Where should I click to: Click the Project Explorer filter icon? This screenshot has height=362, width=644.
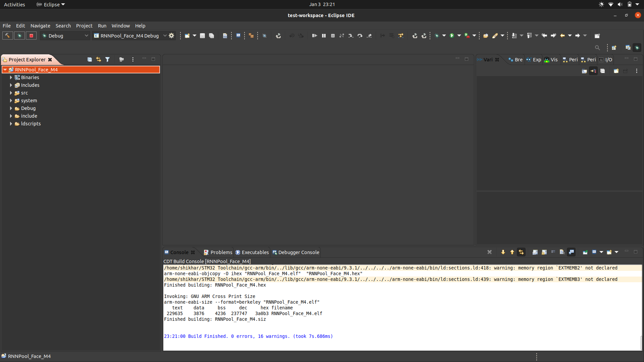tap(107, 59)
